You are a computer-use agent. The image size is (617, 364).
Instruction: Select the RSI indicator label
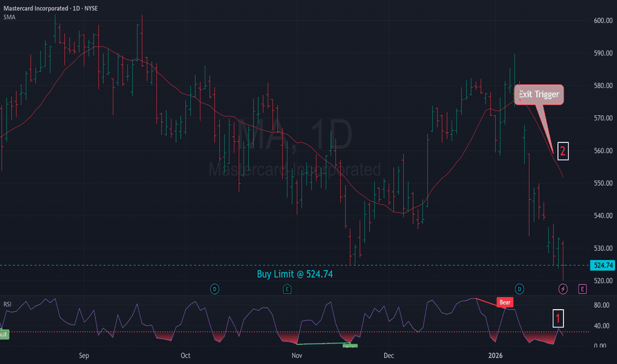point(7,304)
